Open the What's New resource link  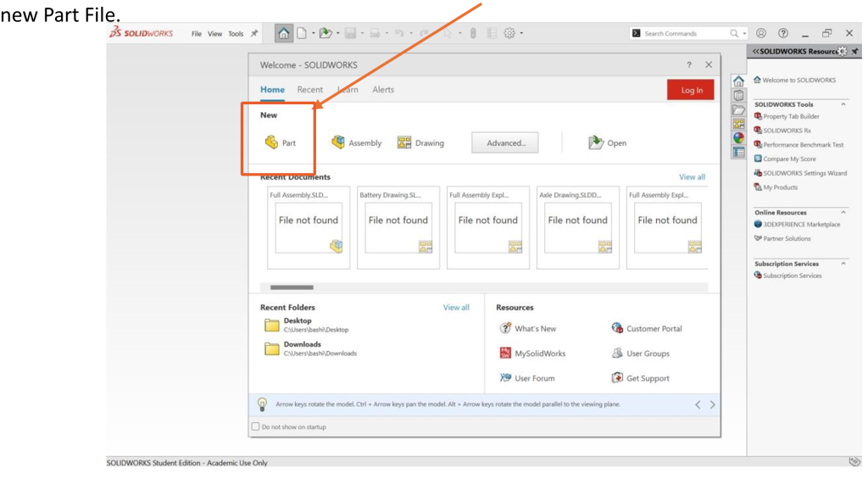pos(527,328)
